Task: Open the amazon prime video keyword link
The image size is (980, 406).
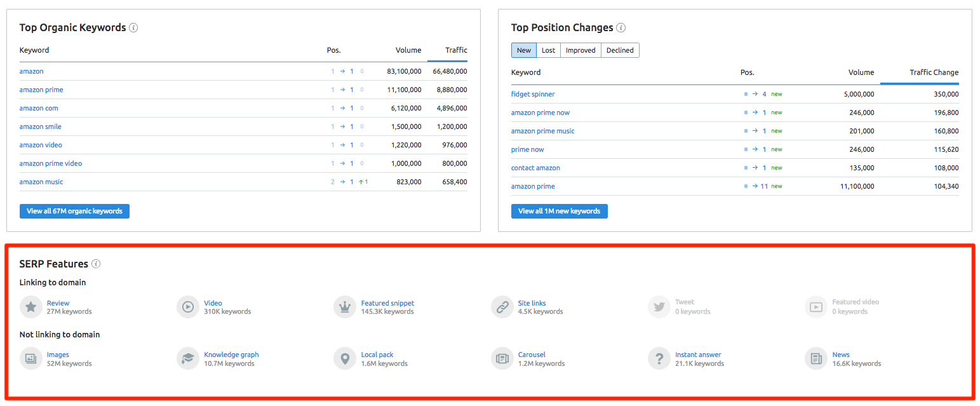Action: (51, 163)
